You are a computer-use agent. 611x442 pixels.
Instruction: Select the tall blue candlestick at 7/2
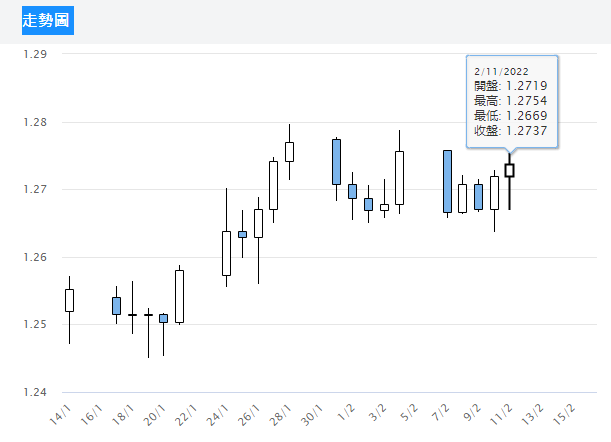447,181
